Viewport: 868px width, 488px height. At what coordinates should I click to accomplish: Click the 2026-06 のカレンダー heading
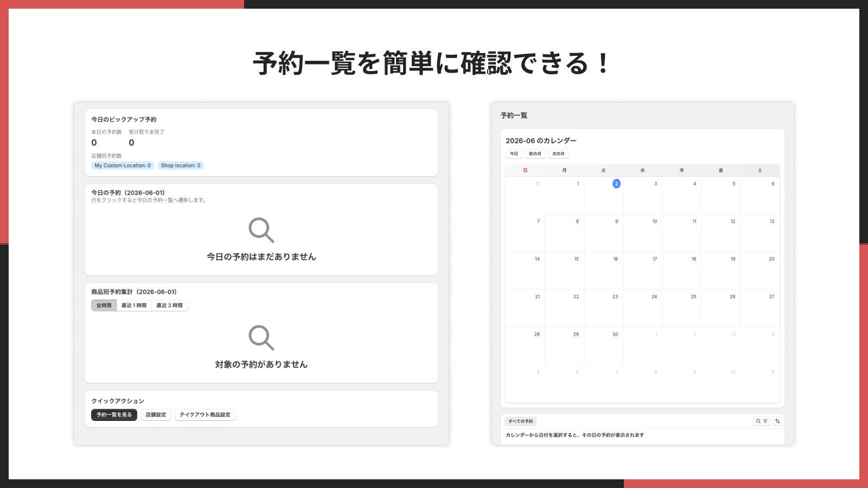(541, 140)
